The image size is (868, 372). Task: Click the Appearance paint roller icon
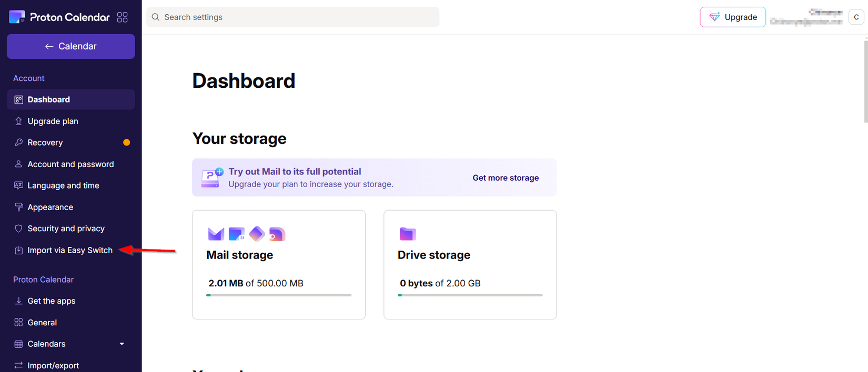pyautogui.click(x=18, y=207)
